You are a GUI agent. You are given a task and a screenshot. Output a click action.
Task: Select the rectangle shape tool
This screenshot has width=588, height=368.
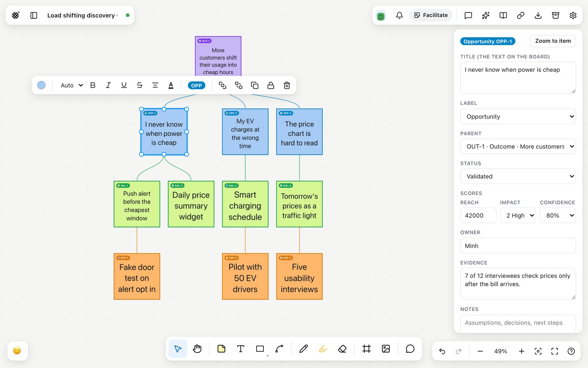pyautogui.click(x=260, y=349)
